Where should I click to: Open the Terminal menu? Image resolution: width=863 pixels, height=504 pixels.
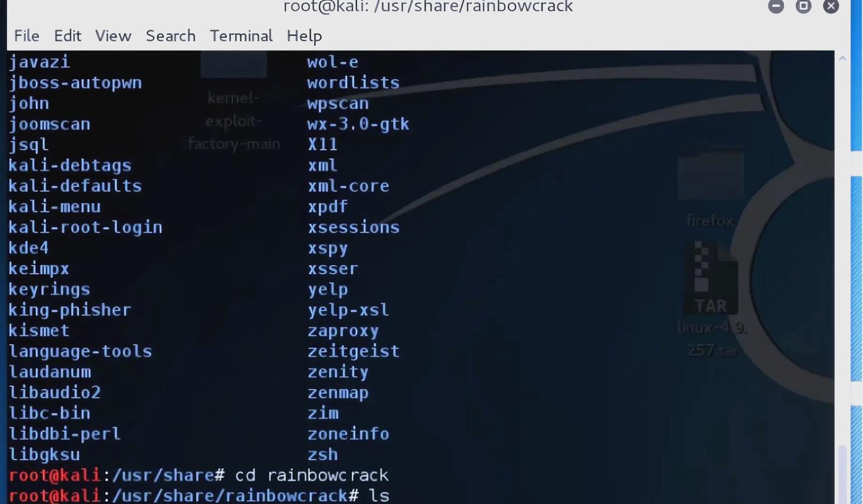(x=241, y=36)
